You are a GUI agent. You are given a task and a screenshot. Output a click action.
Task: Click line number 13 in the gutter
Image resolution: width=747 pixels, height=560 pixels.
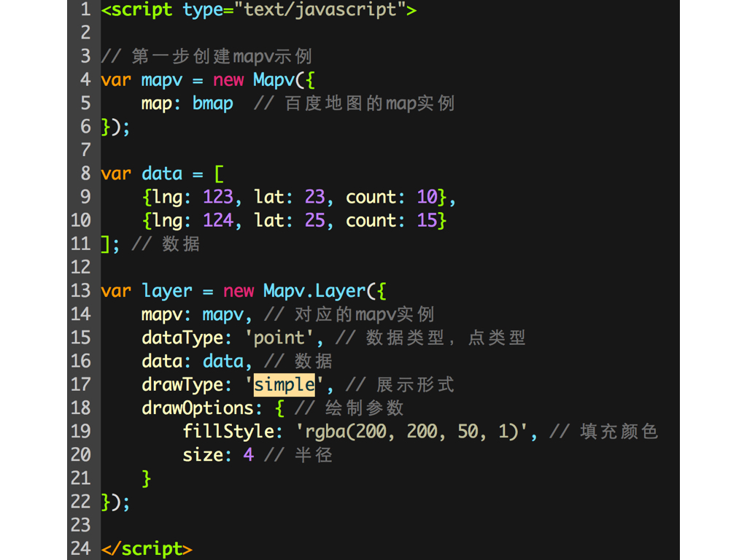click(80, 291)
